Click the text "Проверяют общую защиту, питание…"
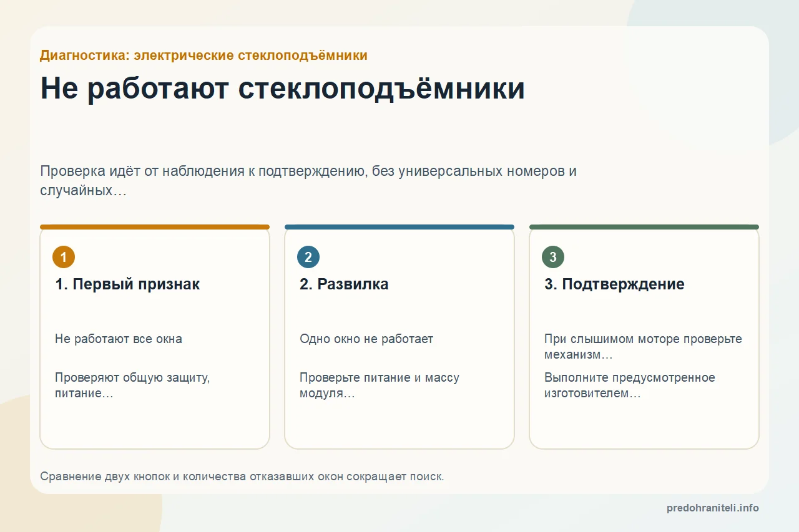The image size is (799, 532). pos(132,386)
